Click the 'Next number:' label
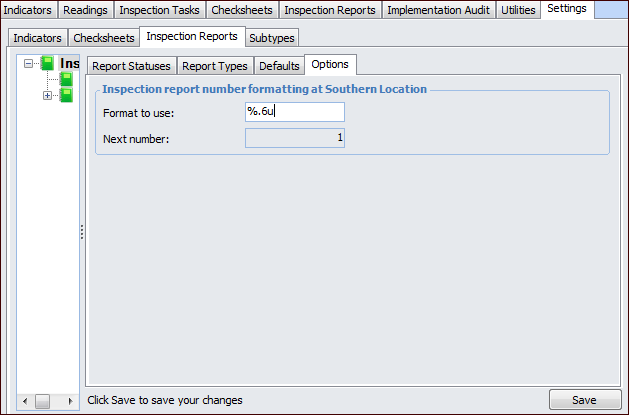The width and height of the screenshot is (629, 415). pyautogui.click(x=136, y=139)
